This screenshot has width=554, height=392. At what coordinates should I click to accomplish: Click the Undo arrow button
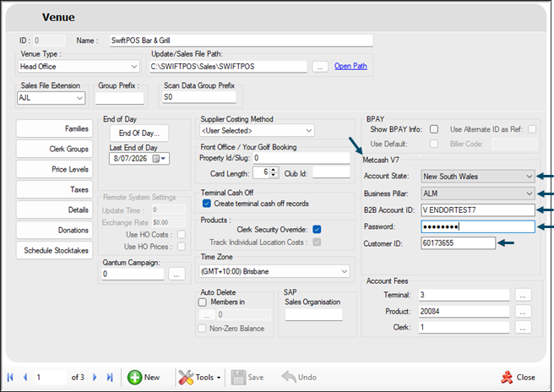[x=299, y=377]
